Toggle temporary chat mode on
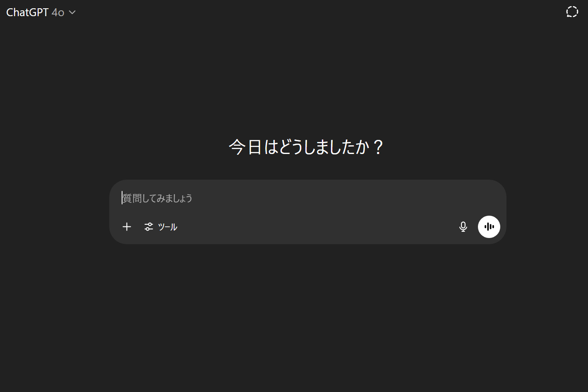Viewport: 588px width, 392px height. pos(572,12)
